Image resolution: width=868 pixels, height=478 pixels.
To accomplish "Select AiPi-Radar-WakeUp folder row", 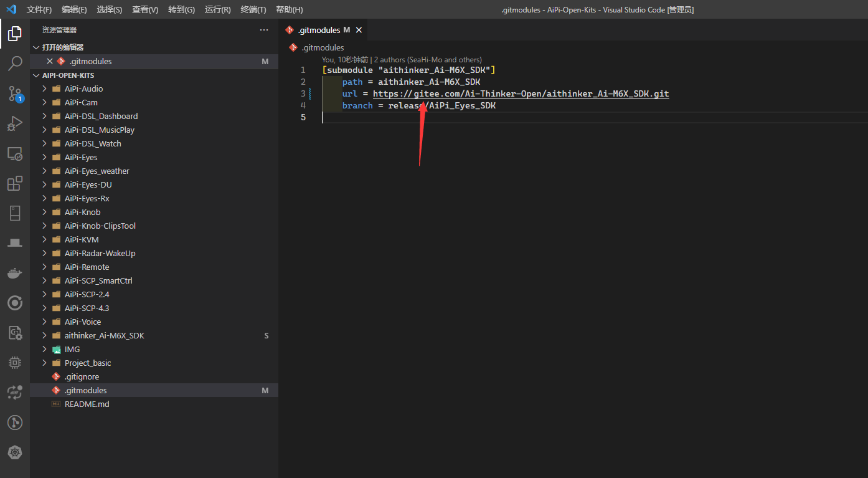I will point(154,253).
